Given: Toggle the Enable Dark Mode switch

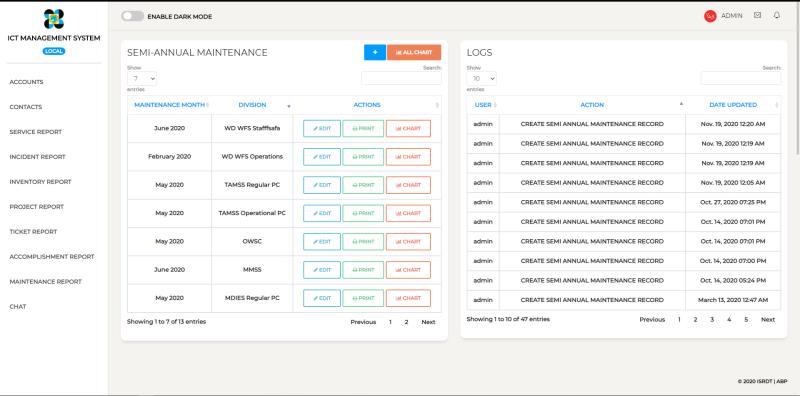Looking at the screenshot, I should point(132,16).
